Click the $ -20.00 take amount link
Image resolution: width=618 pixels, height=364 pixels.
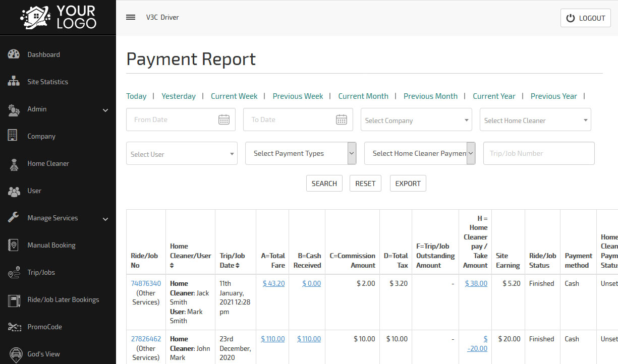478,343
